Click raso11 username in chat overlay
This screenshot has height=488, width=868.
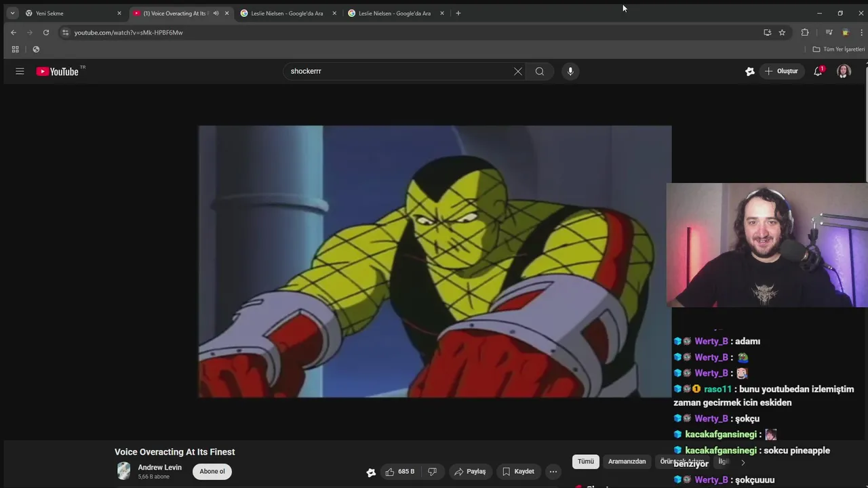coord(718,389)
